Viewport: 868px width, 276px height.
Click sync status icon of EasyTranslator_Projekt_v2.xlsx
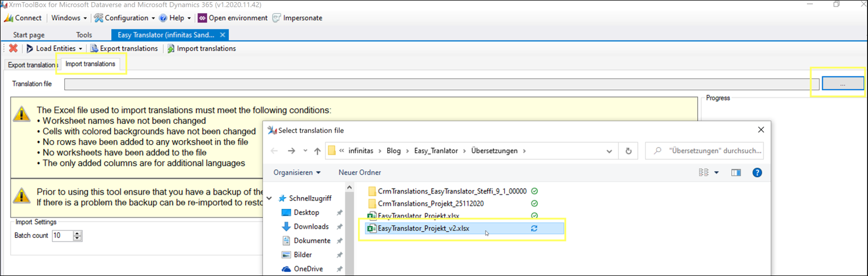pyautogui.click(x=534, y=229)
